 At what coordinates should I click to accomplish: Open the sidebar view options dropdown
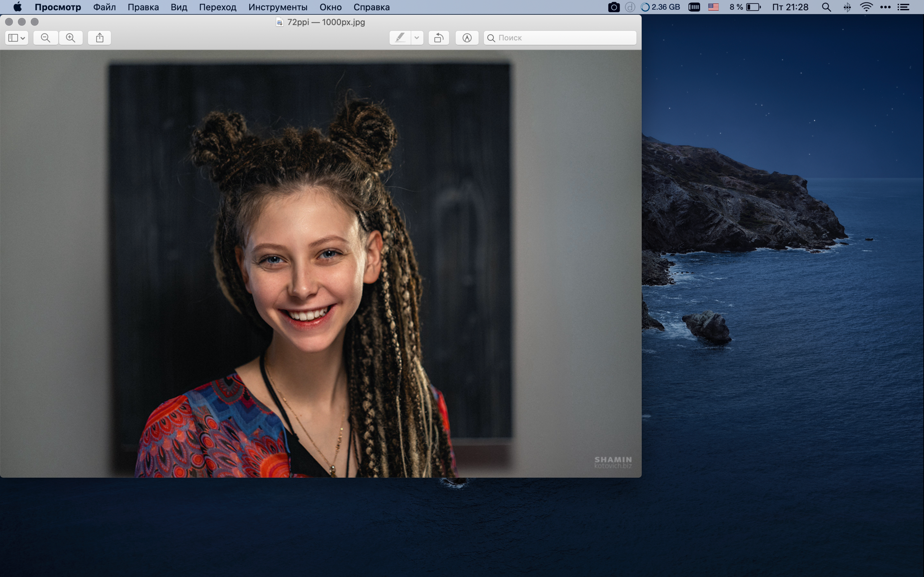pos(16,38)
